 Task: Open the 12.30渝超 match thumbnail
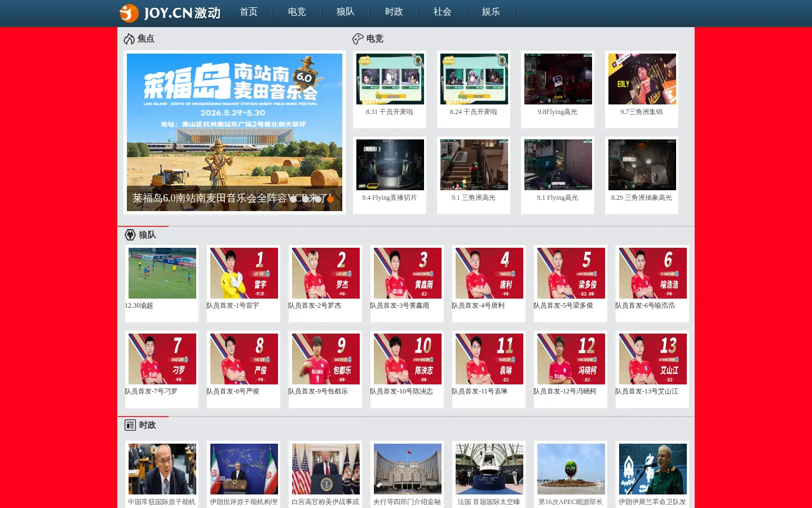pyautogui.click(x=162, y=273)
